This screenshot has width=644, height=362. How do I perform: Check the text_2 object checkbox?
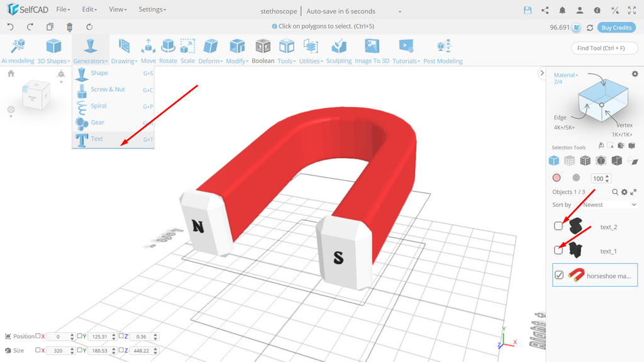[558, 226]
